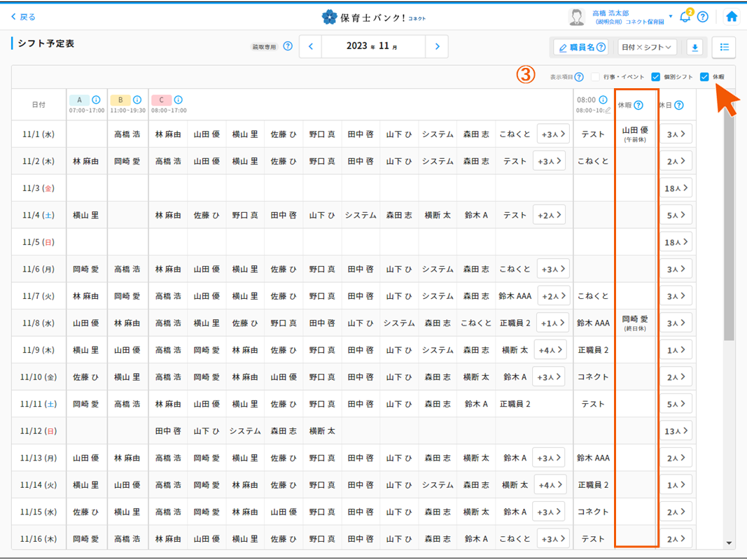View info icon for shift C column

179,99
